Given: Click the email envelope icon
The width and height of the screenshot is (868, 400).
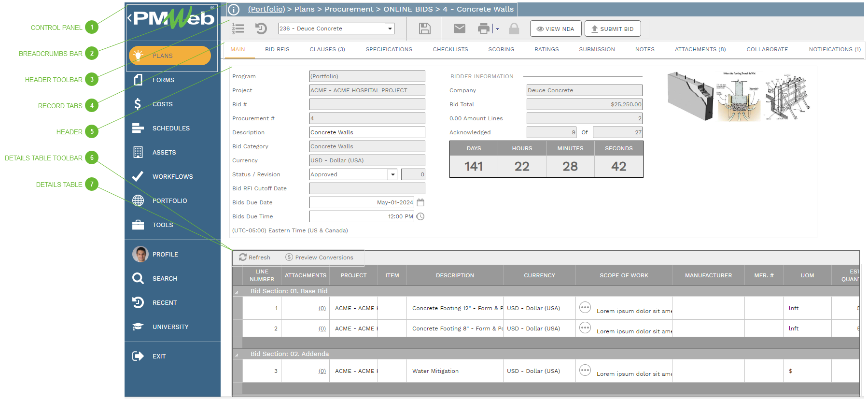Looking at the screenshot, I should tap(459, 29).
